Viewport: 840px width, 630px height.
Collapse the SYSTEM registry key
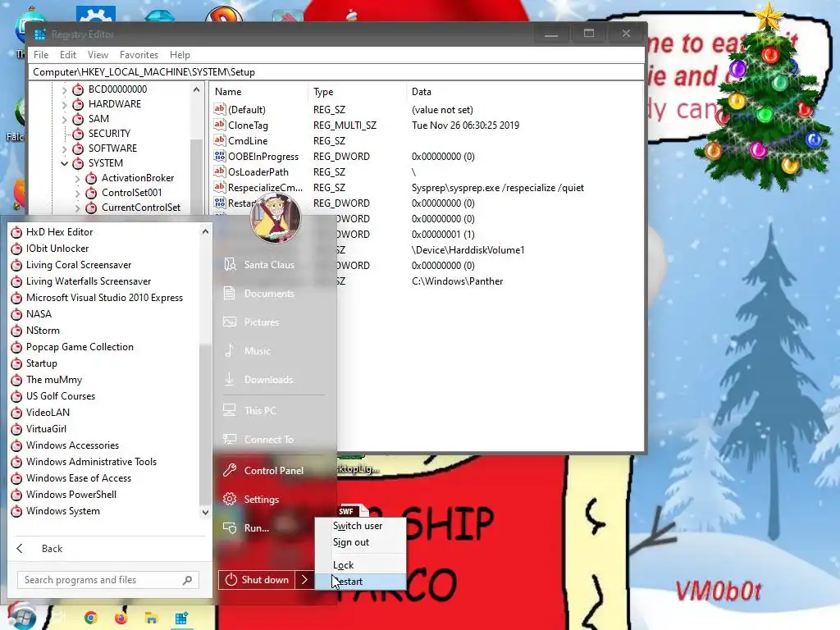click(x=64, y=163)
